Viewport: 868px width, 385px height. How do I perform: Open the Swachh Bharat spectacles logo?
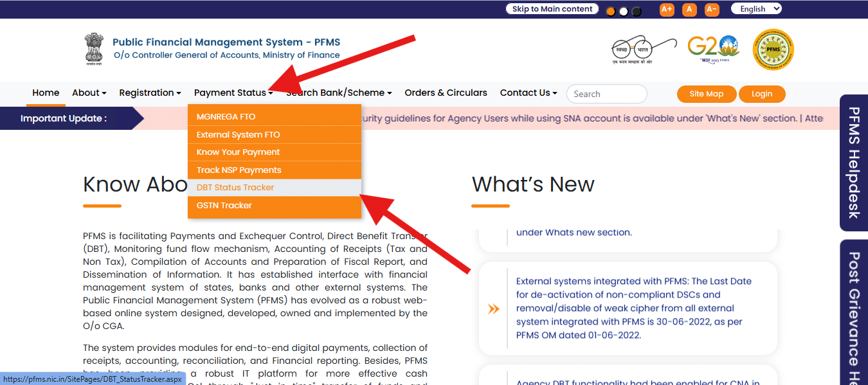[x=644, y=49]
